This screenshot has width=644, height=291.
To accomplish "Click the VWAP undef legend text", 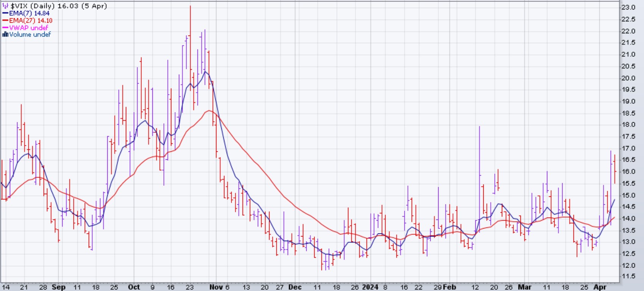I will pyautogui.click(x=28, y=28).
